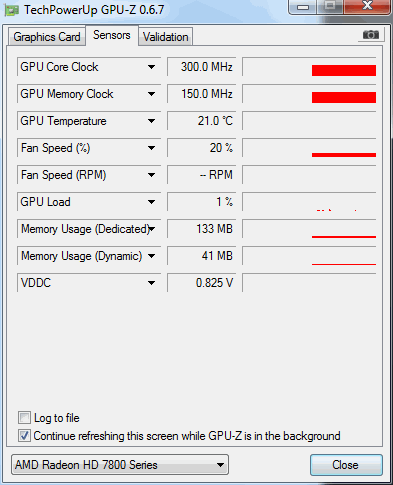The image size is (393, 485).
Task: Close the window using the red X
Action: click(x=367, y=6)
